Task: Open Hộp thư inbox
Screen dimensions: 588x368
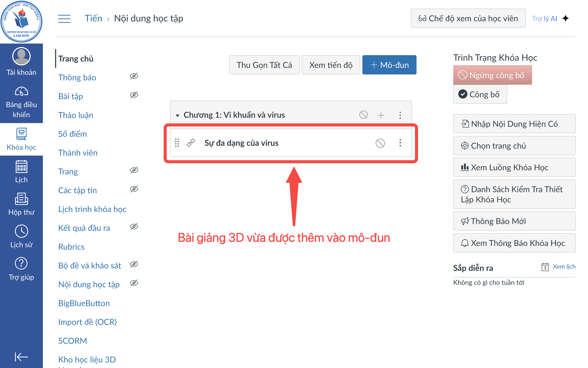Action: coord(21,204)
